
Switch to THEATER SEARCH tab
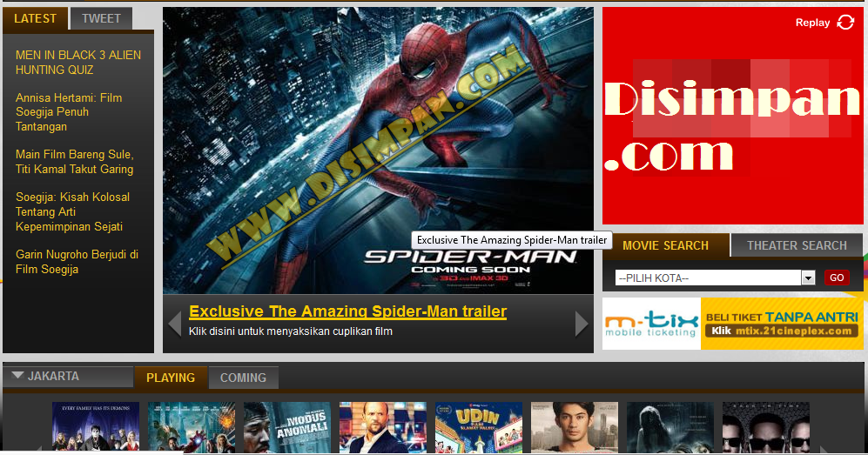[x=797, y=245]
